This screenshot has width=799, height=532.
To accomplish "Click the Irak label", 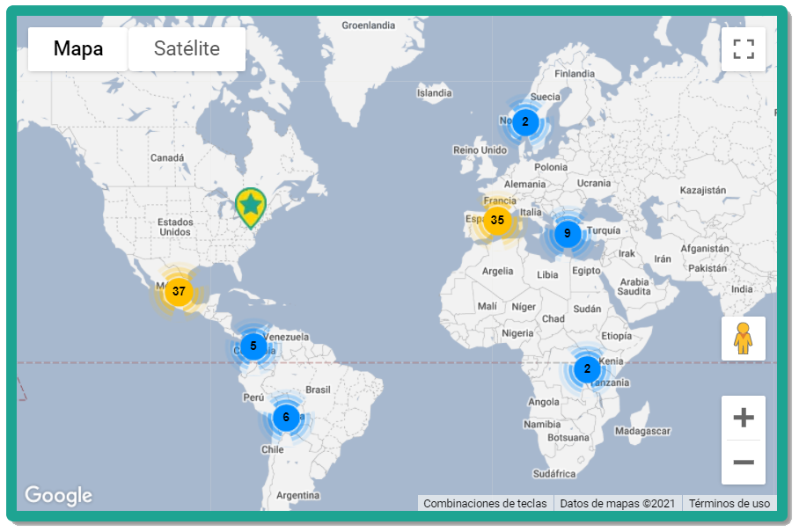I will click(x=627, y=253).
